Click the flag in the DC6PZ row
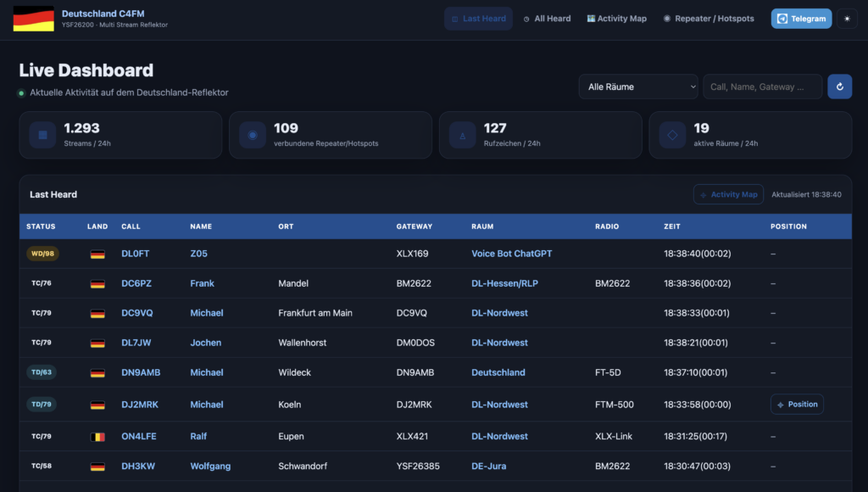Screen dimensions: 868x492 tap(97, 283)
